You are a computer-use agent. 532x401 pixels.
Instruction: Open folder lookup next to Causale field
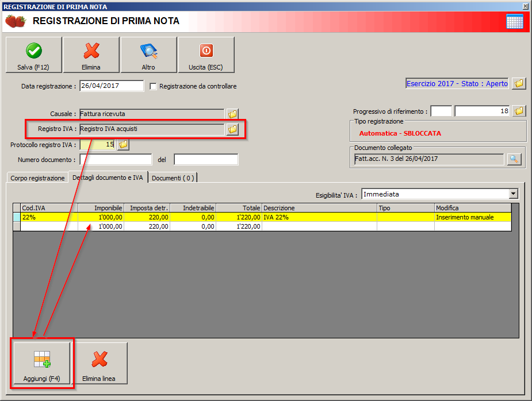tap(232, 114)
